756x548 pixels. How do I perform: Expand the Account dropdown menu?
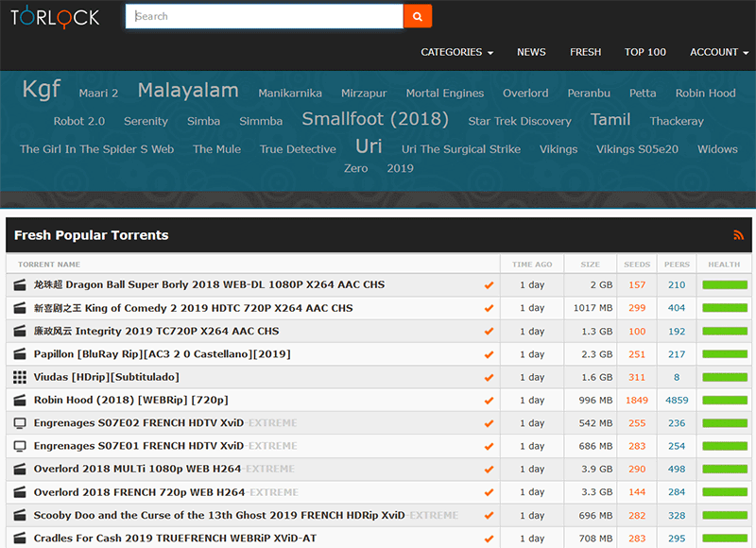click(x=719, y=52)
